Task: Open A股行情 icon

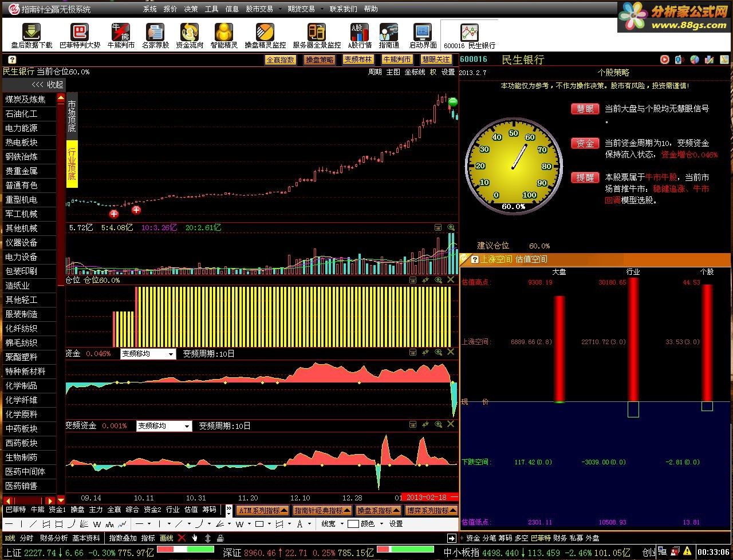Action: (x=360, y=36)
